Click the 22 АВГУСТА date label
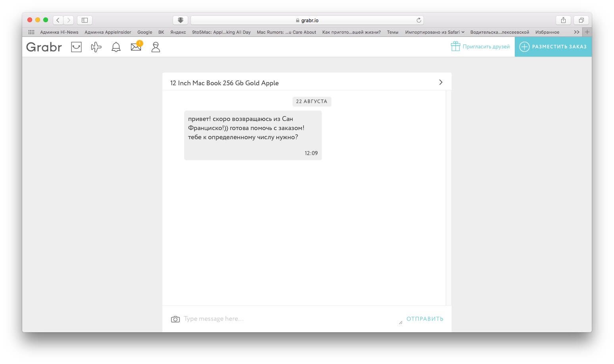This screenshot has width=614, height=364. (312, 102)
